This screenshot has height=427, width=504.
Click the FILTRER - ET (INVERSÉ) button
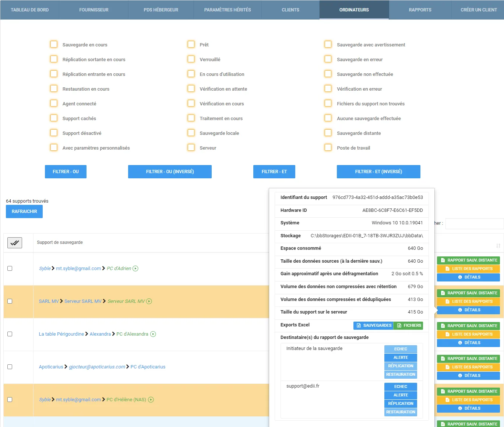[378, 172]
